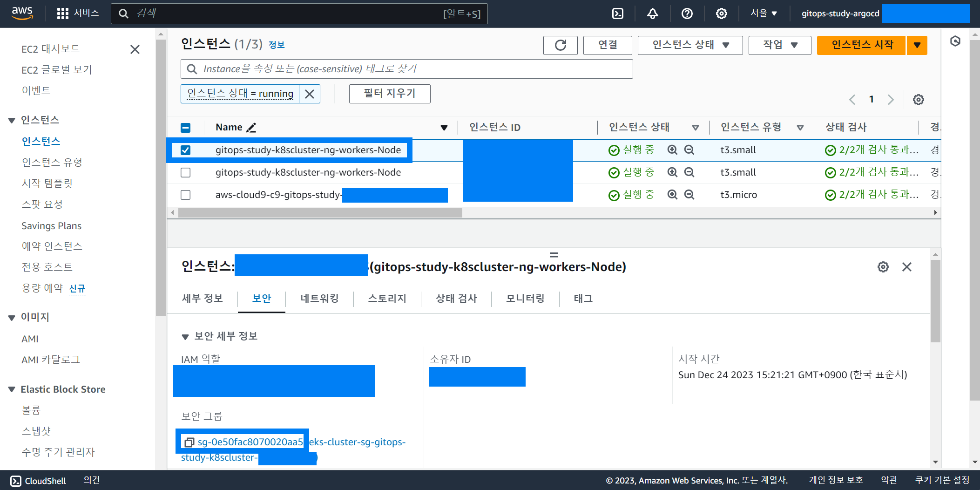980x490 pixels.
Task: Remove the running state filter
Action: [x=310, y=94]
